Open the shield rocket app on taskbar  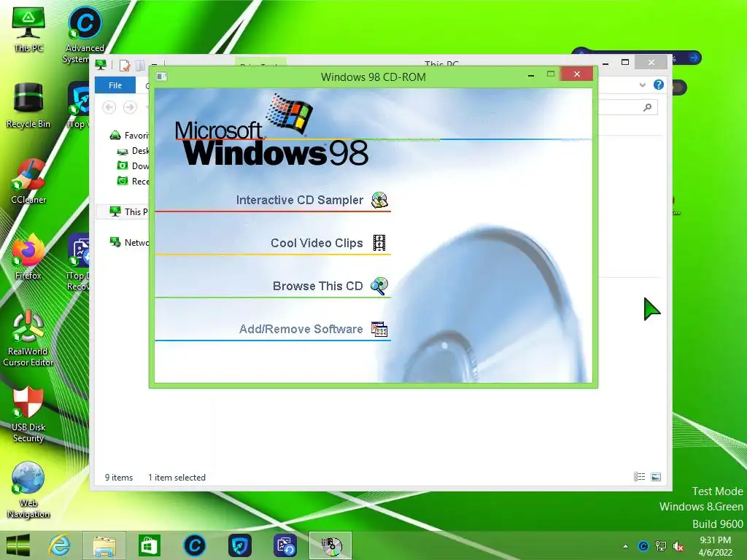239,545
